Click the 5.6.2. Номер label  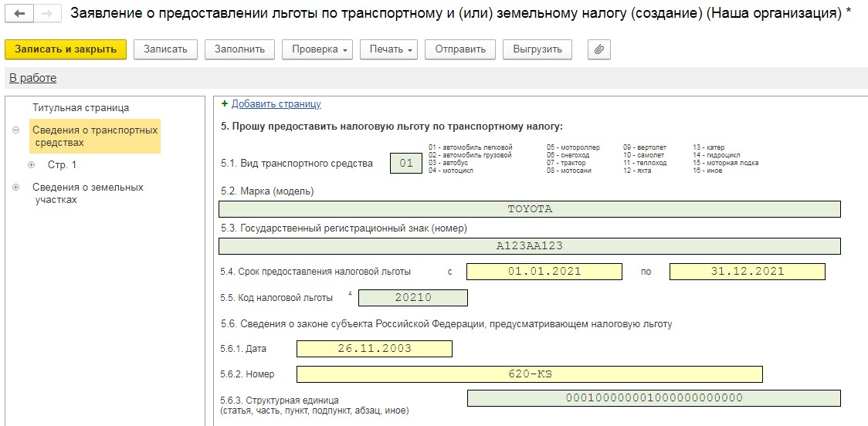247,374
